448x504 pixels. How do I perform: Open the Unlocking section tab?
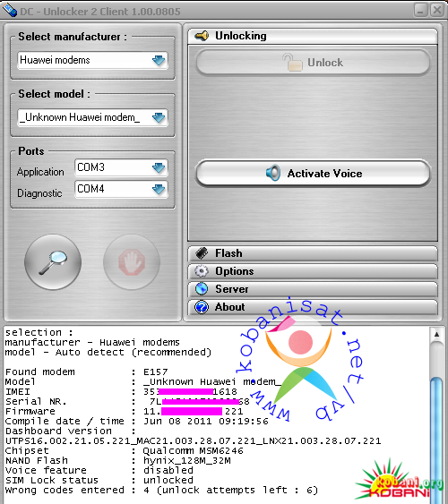point(313,36)
